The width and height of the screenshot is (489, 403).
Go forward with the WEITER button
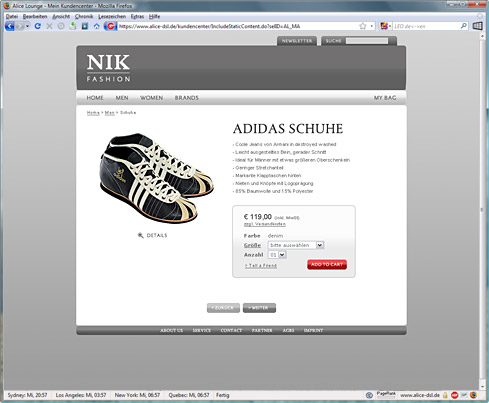[259, 308]
